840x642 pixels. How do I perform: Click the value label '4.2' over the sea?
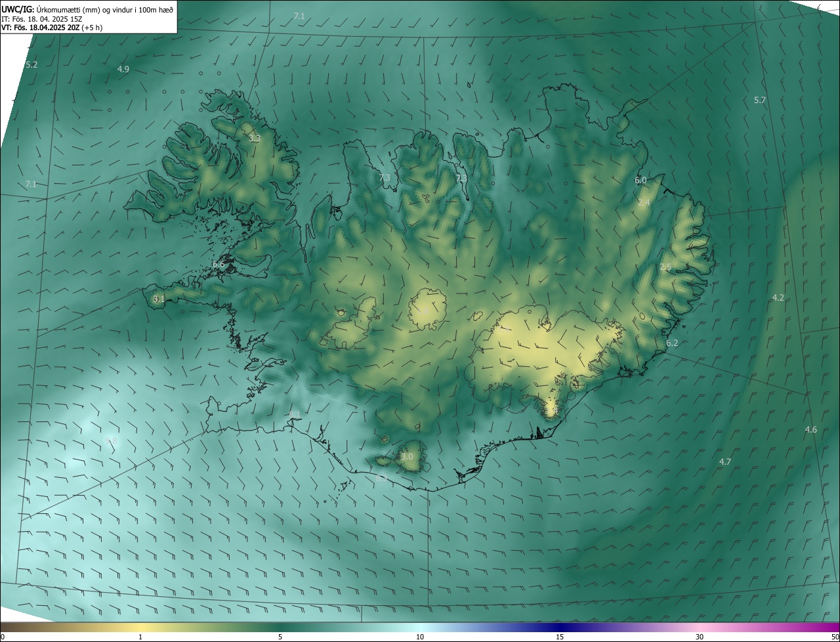pos(778,298)
